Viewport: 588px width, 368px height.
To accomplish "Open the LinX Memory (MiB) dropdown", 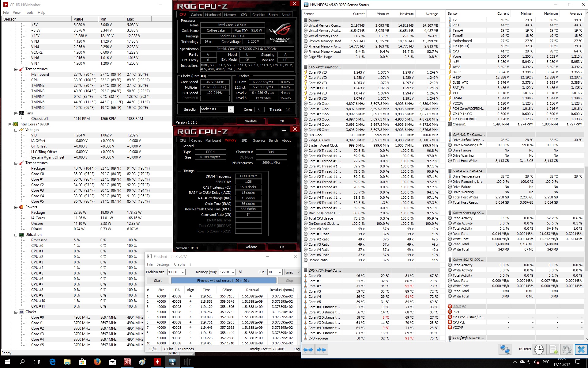I will coord(233,272).
